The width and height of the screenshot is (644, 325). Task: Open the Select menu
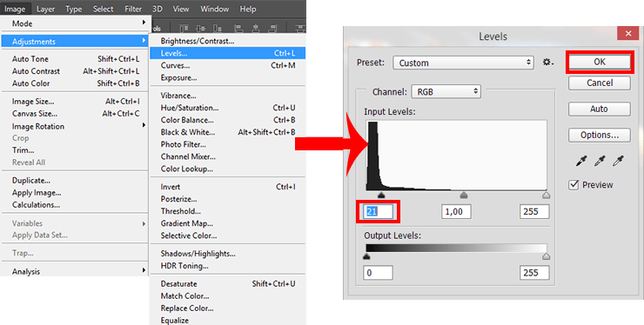click(x=103, y=9)
